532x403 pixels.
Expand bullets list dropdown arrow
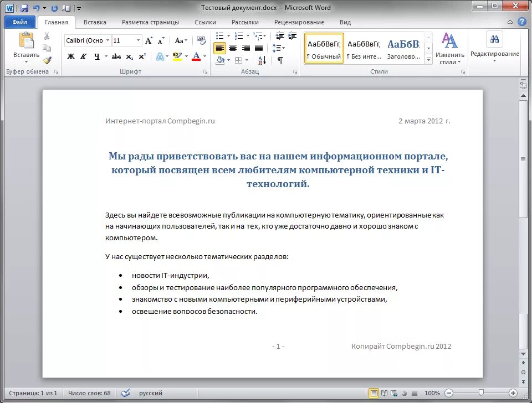tap(228, 35)
